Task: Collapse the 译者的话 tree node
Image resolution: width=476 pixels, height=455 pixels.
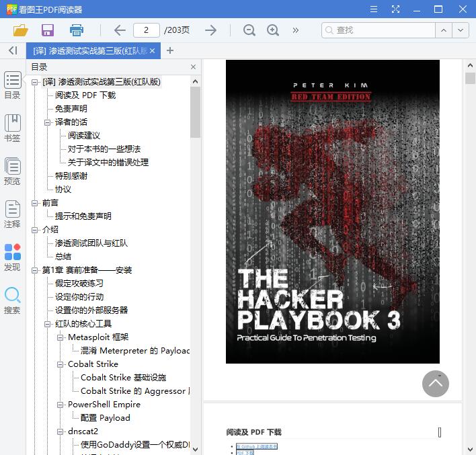Action: coord(47,122)
